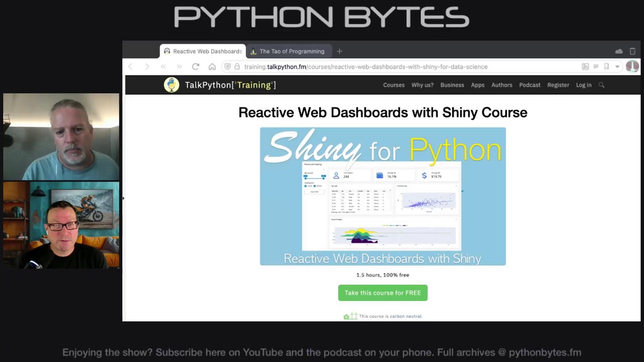Open the dropdown arrow beside the bookmark icon

617,66
